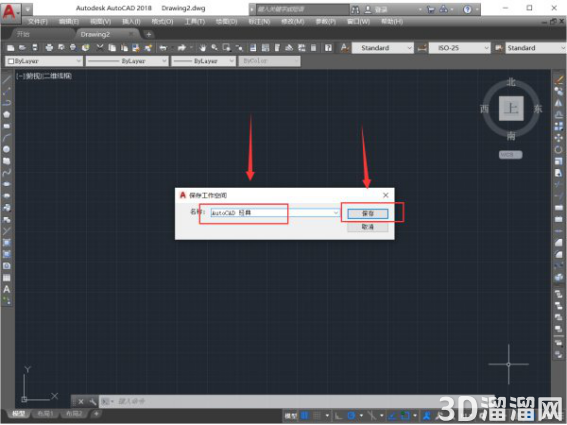Screen dimensions: 567x425
Task: Click the 取消 button in dialog
Action: 368,227
